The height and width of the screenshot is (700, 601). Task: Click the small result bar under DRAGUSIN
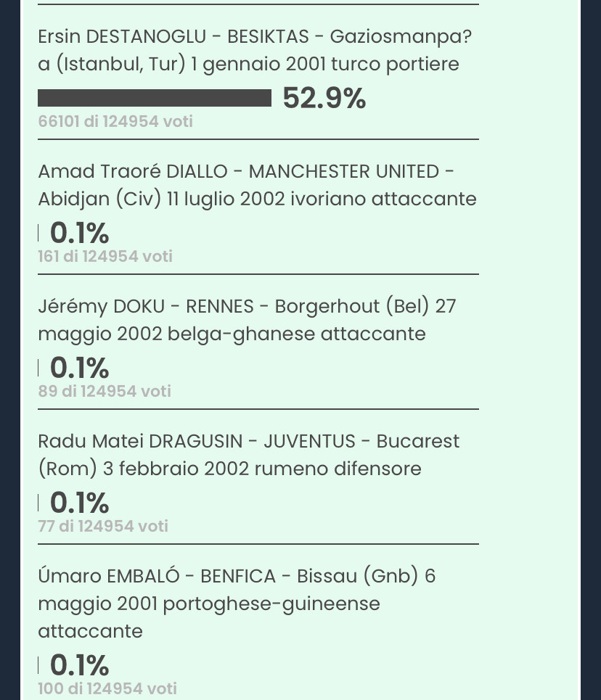tap(38, 503)
